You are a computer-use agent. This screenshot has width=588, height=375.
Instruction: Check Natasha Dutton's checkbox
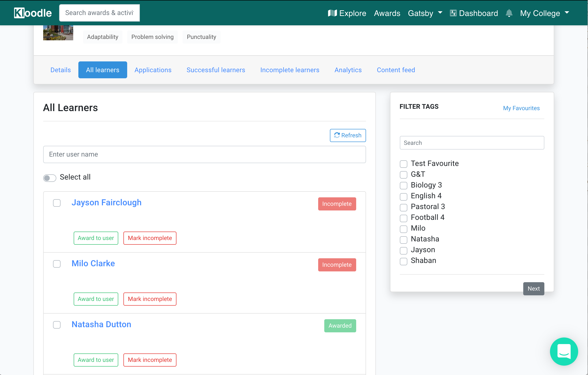[x=57, y=325]
